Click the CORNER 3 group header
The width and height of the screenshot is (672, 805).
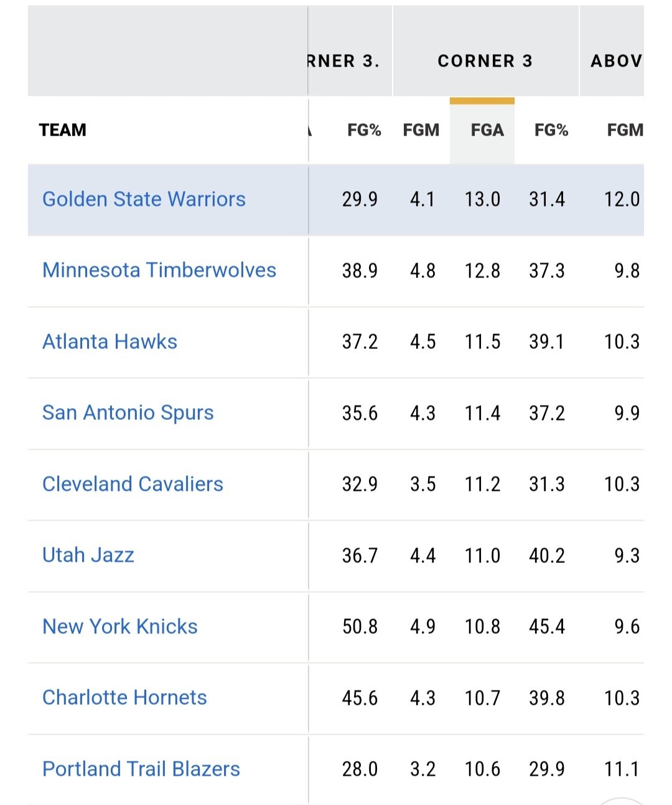(485, 61)
